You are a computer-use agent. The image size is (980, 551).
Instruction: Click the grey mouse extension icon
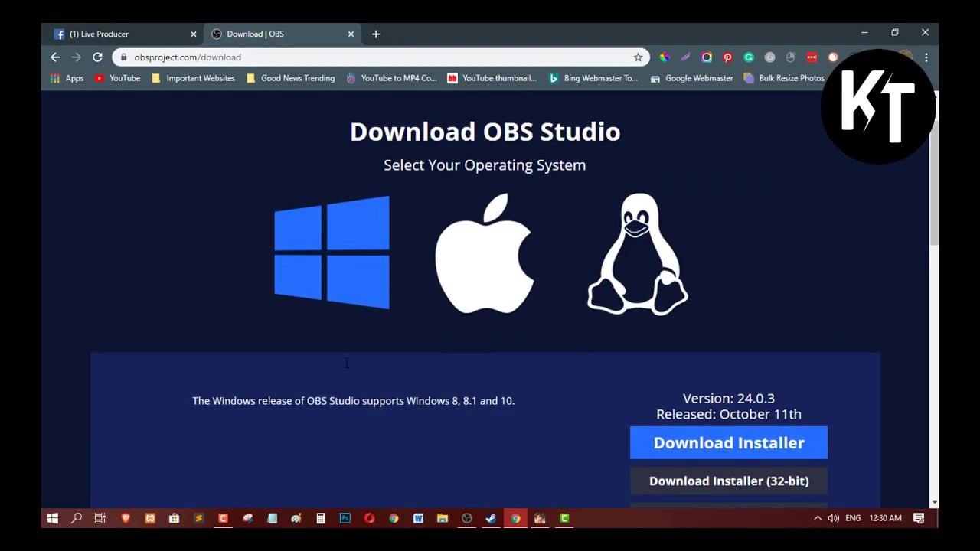(x=791, y=57)
